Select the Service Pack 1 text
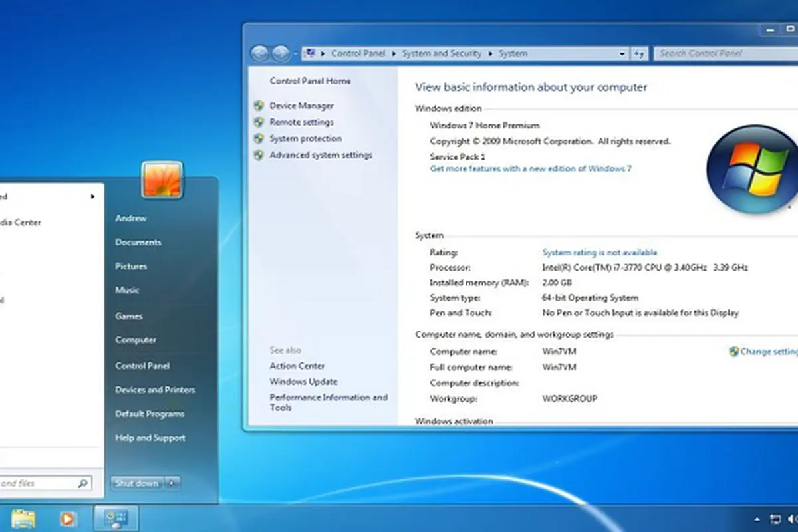 click(458, 157)
